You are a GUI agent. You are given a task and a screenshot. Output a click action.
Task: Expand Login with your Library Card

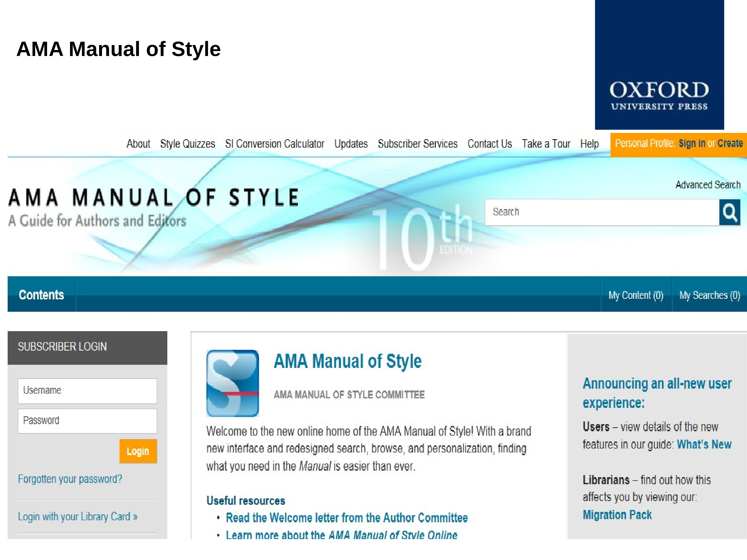78,517
